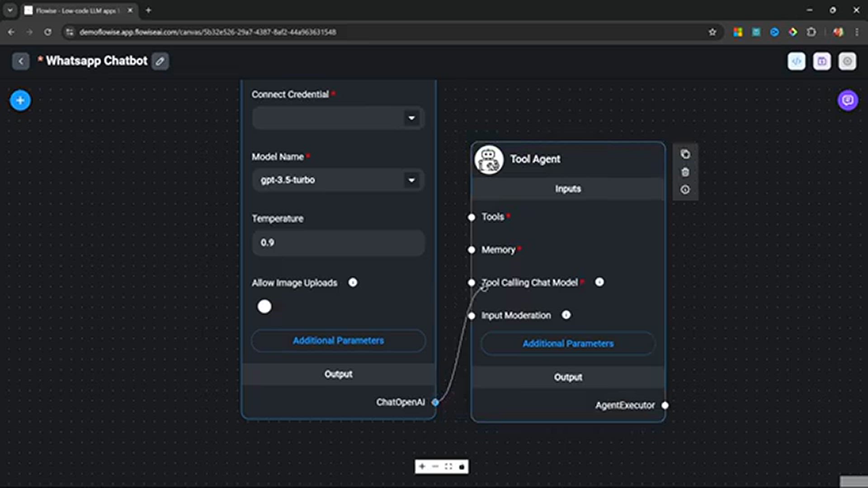Open Tool Agent Additional Parameters

click(x=568, y=343)
